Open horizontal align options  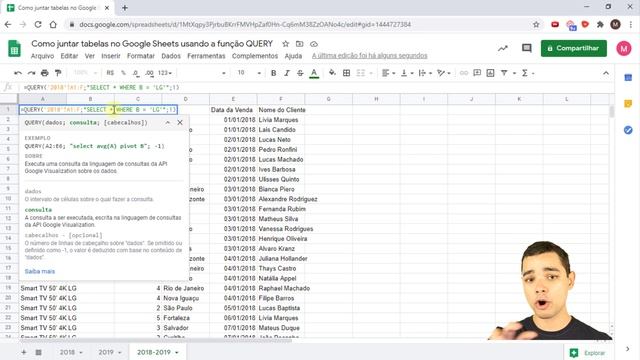[388, 73]
